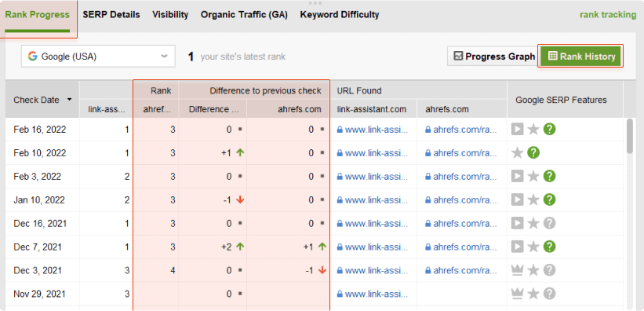The height and width of the screenshot is (311, 644).
Task: Click the star icon in the Feb 10, 2022 row
Action: tap(518, 153)
